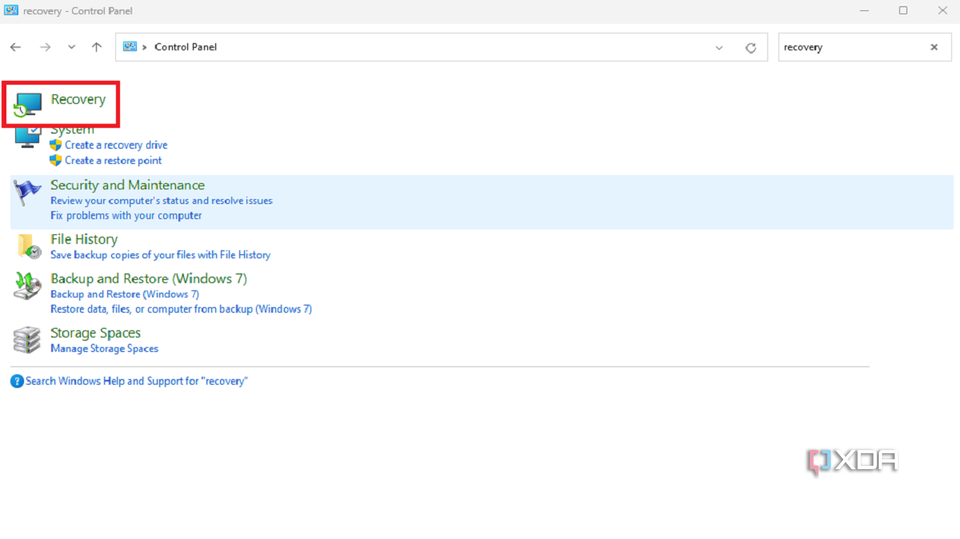
Task: Go back with the back arrow
Action: click(x=16, y=47)
